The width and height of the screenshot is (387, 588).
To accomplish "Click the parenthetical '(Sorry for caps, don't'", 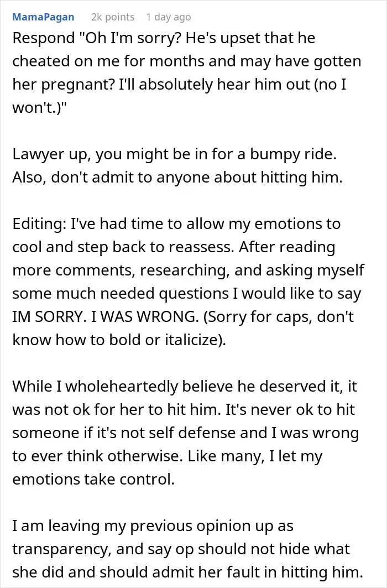I will (279, 317).
